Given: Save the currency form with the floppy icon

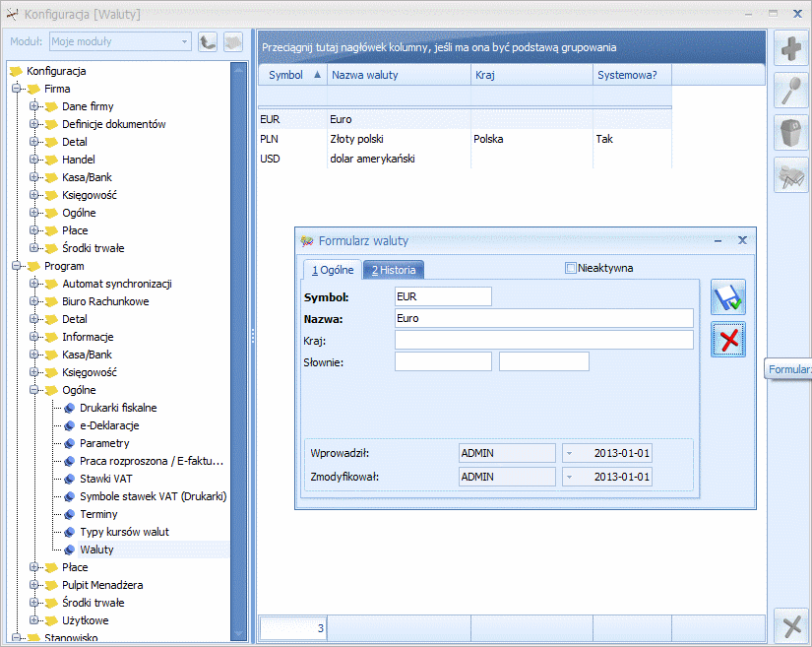Looking at the screenshot, I should point(728,296).
